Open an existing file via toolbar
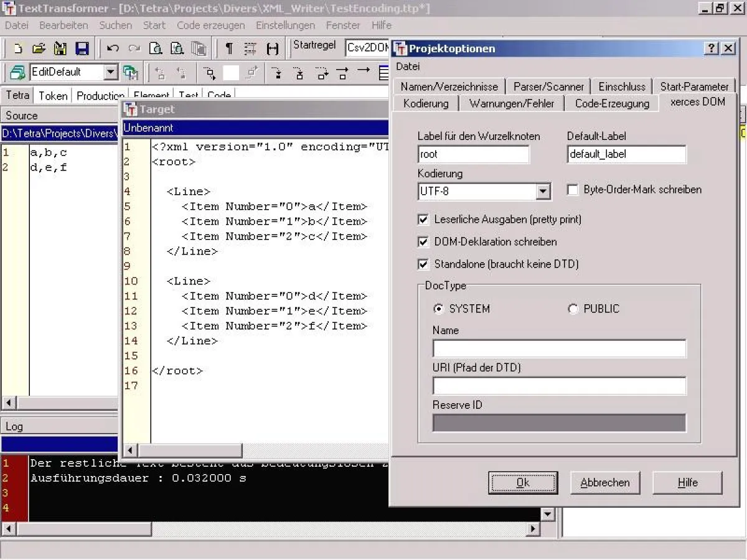Screen dimensions: 747x560 tap(38, 48)
